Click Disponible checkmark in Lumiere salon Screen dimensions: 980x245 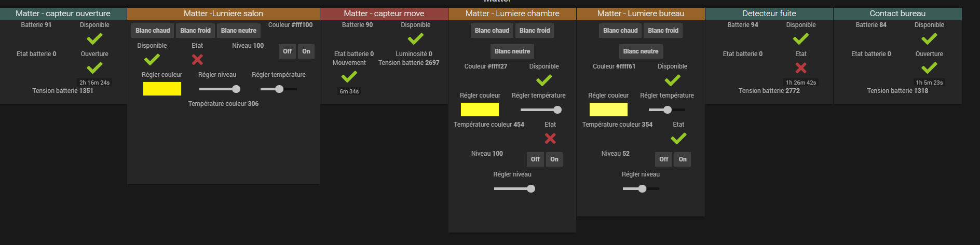tap(152, 60)
